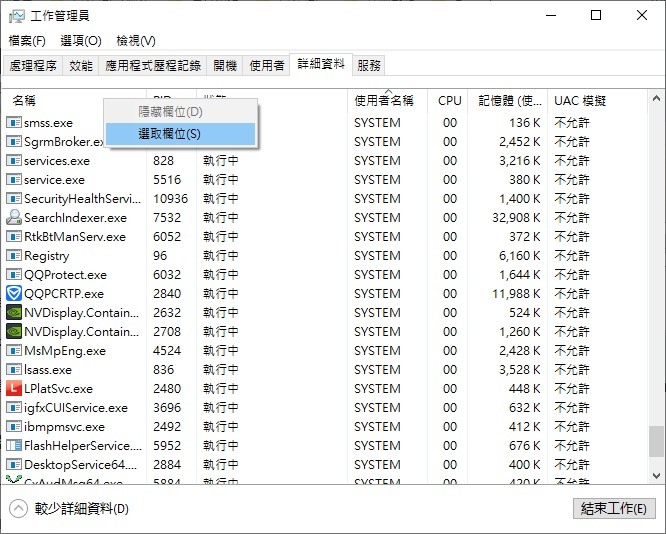This screenshot has height=534, width=666.
Task: Collapse with the 較少詳細資料 chevron icon
Action: tap(18, 509)
